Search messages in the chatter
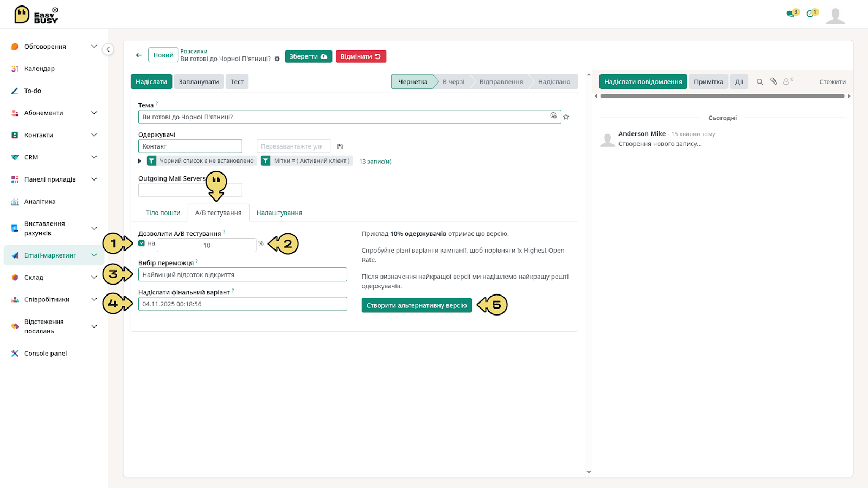The image size is (868, 488). [x=760, y=82]
